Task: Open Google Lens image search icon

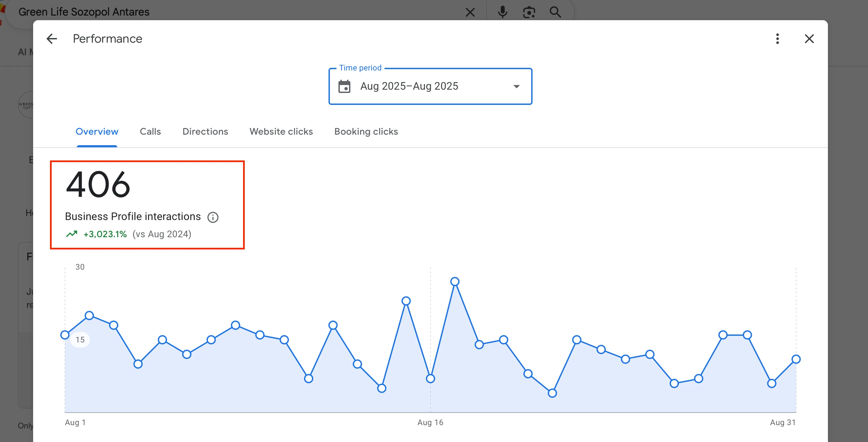Action: click(529, 13)
